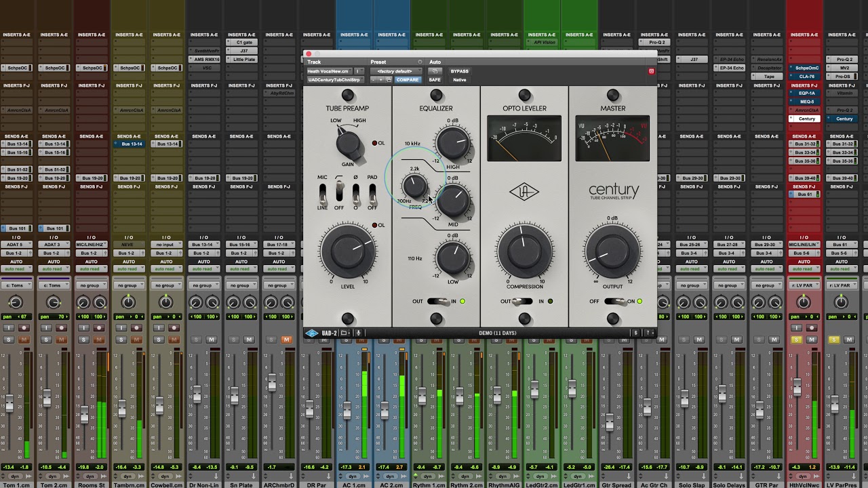Toggle the SAFE automation button
The width and height of the screenshot is (868, 488).
click(435, 80)
